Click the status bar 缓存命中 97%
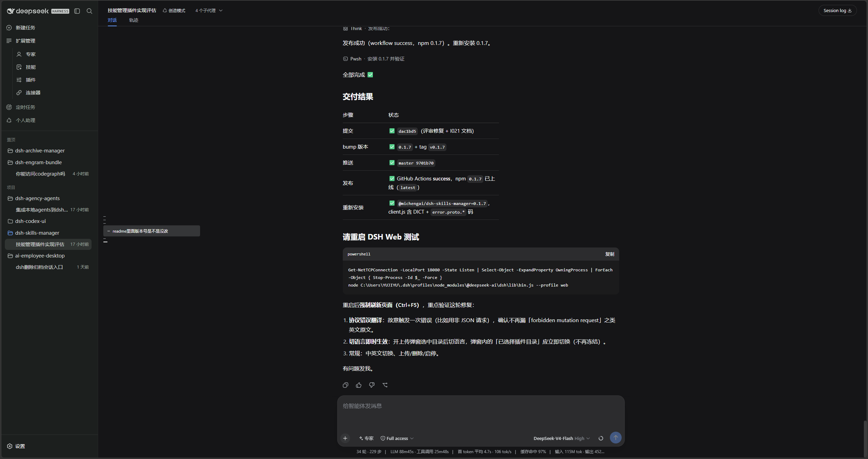 coord(533,452)
